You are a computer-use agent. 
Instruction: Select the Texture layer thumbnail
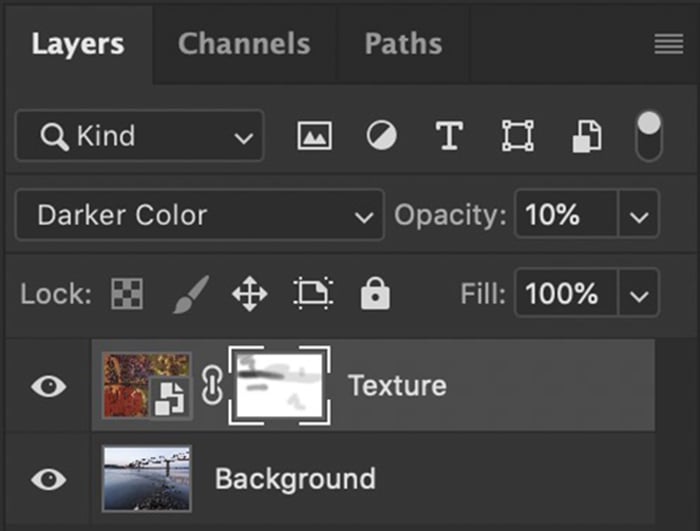click(x=147, y=385)
